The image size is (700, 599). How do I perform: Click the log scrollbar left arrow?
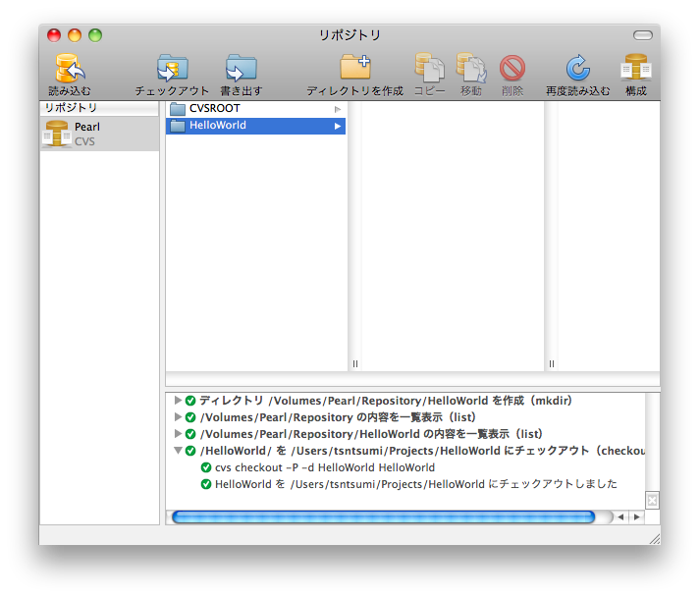coord(620,517)
